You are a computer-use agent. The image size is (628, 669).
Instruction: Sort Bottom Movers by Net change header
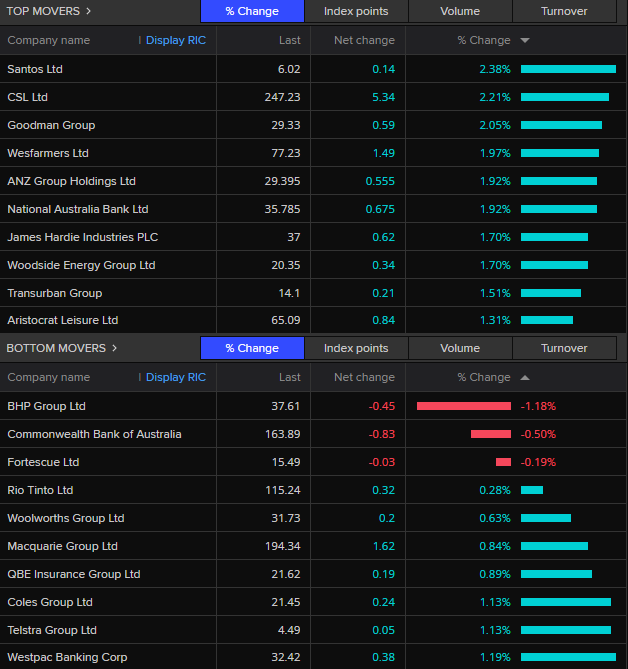[364, 377]
